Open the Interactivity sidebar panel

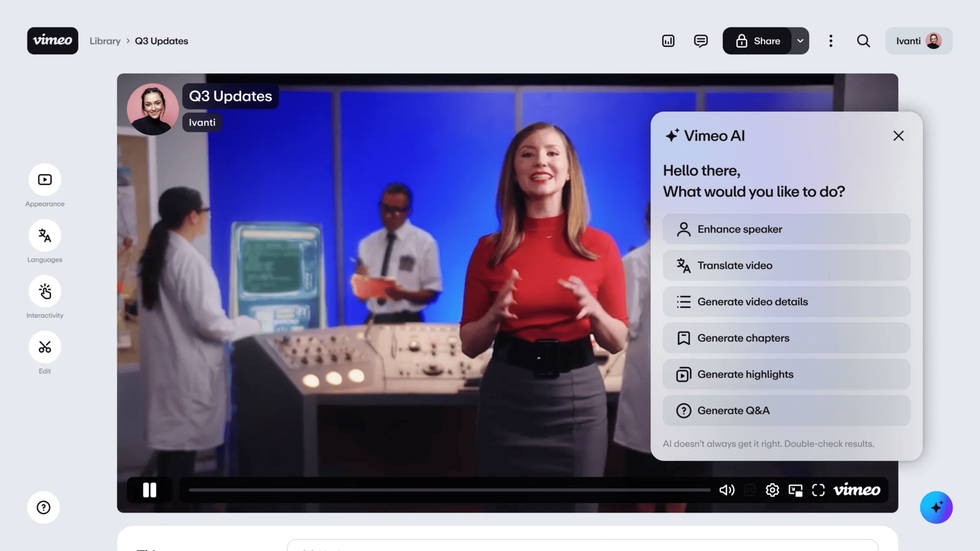[x=45, y=291]
